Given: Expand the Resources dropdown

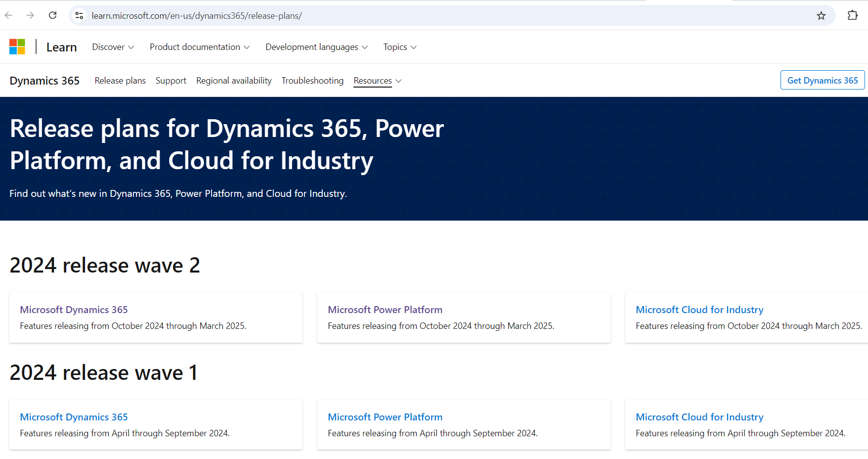Looking at the screenshot, I should point(378,81).
